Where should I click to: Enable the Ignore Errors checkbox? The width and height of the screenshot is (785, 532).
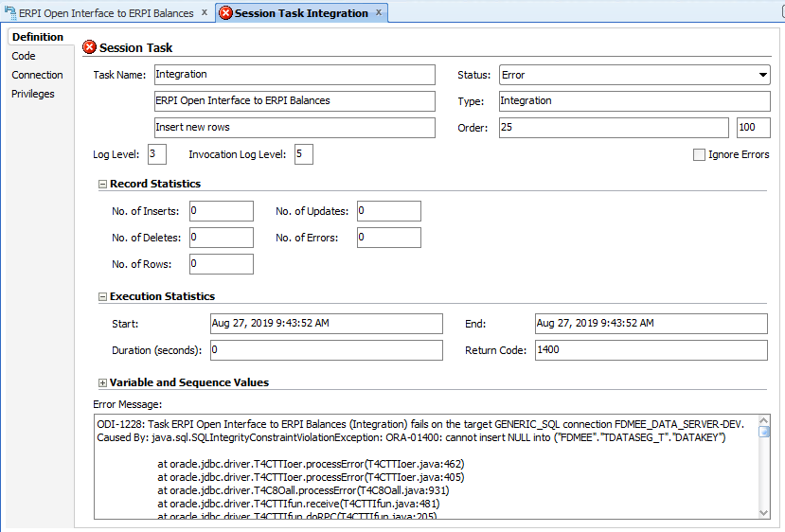(x=699, y=154)
